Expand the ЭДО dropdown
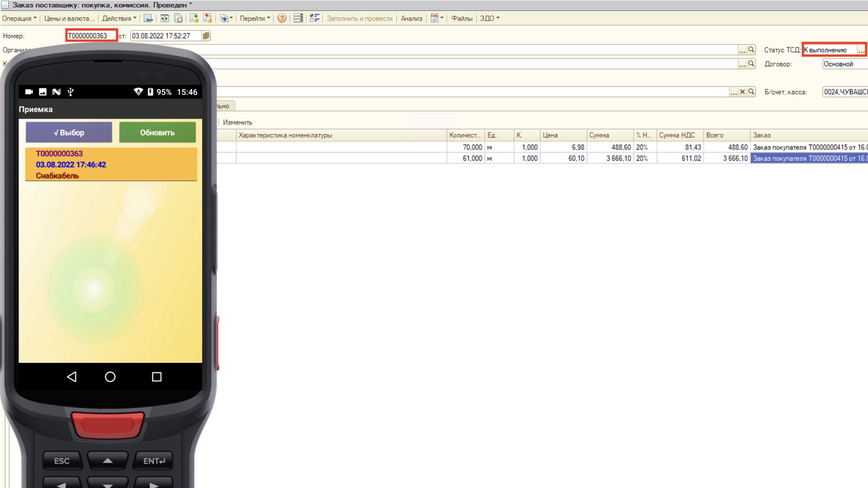 click(490, 19)
